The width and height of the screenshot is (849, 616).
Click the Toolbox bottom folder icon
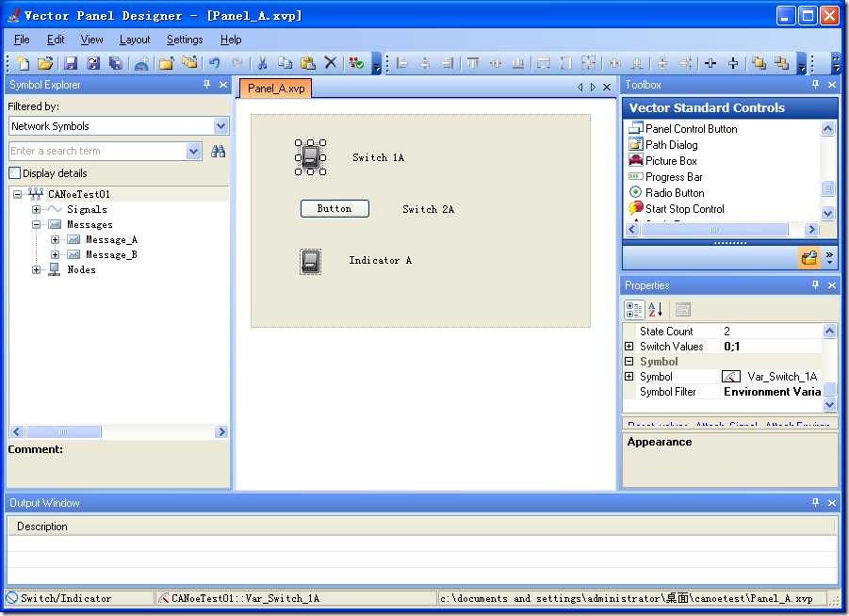click(808, 258)
